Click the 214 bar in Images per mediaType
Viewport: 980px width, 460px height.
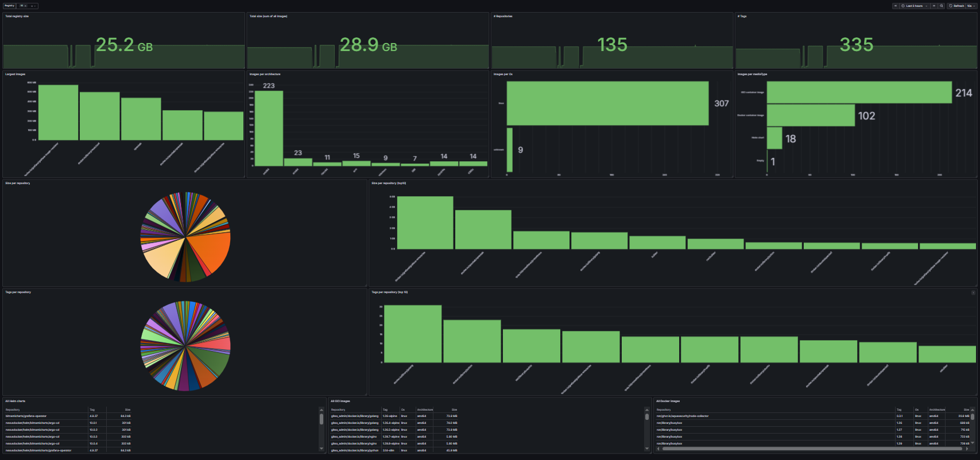pyautogui.click(x=859, y=92)
